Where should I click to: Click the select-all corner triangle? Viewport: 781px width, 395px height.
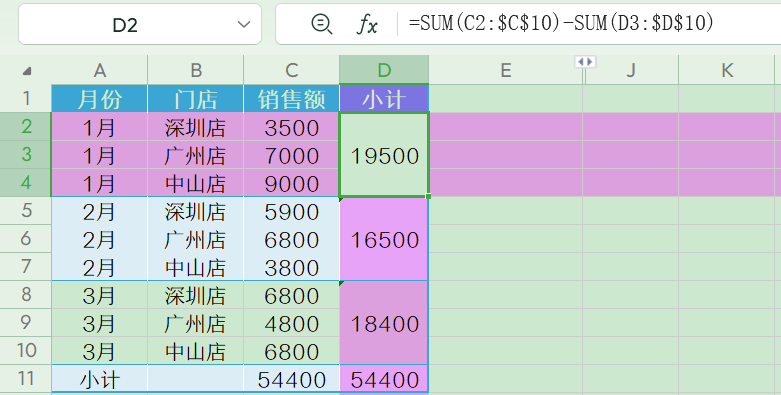click(27, 71)
